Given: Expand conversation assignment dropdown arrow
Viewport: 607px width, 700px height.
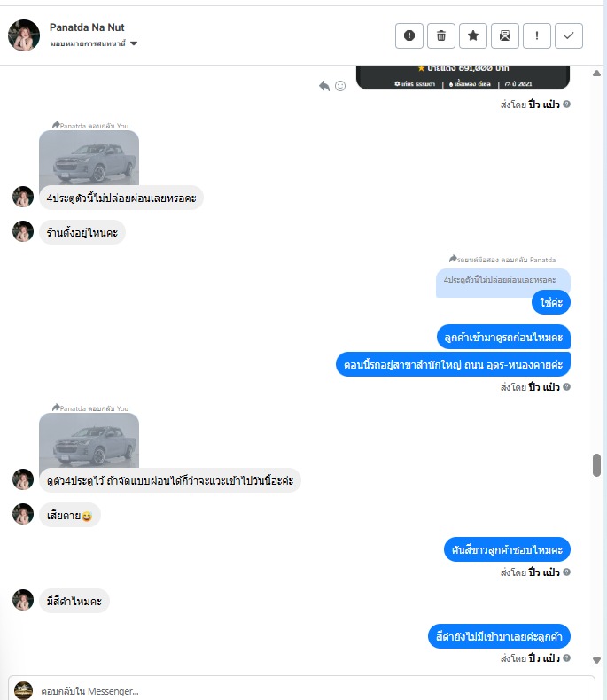Looking at the screenshot, I should click(134, 43).
